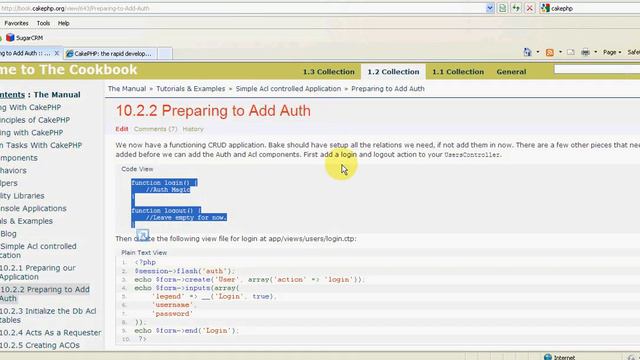
Task: Click the Edit link under the heading
Action: point(122,129)
